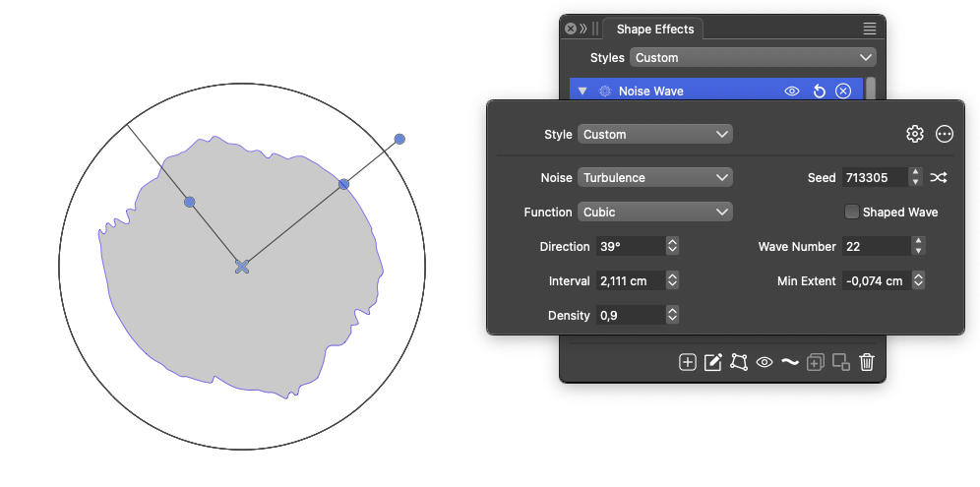The width and height of the screenshot is (980, 487).
Task: Click the Panel drag grip bars
Action: pos(595,29)
